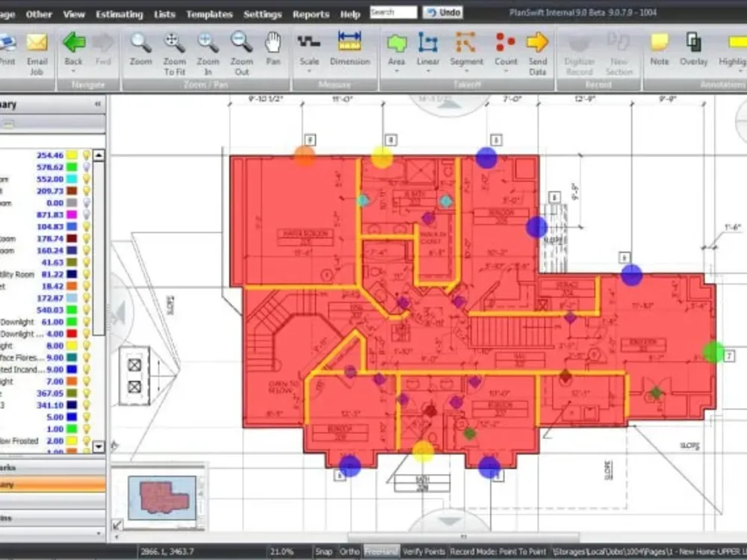Click the grayed Fwd navigation arrow
The height and width of the screenshot is (560, 747).
coord(103,49)
